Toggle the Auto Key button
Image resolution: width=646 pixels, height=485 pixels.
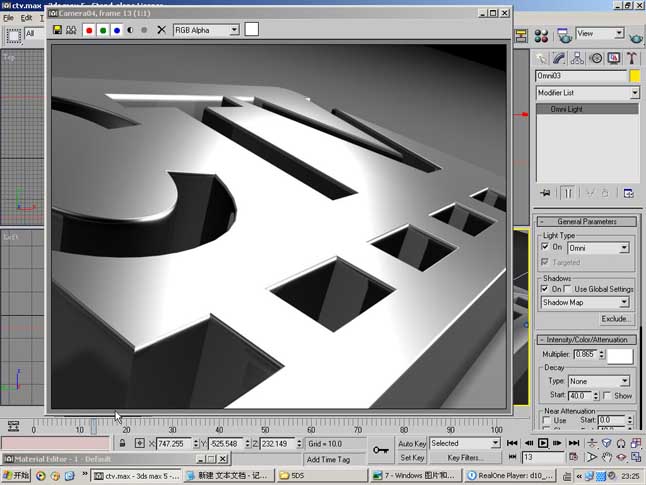[x=412, y=443]
